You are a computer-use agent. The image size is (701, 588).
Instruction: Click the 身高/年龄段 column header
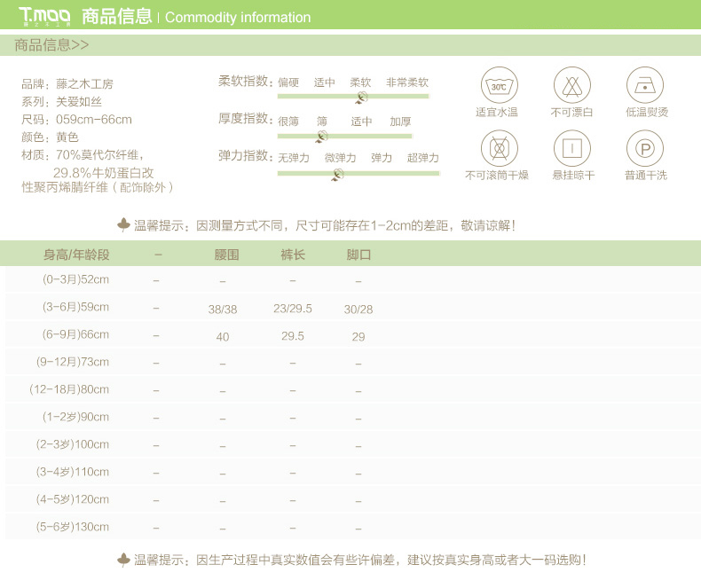pos(76,255)
